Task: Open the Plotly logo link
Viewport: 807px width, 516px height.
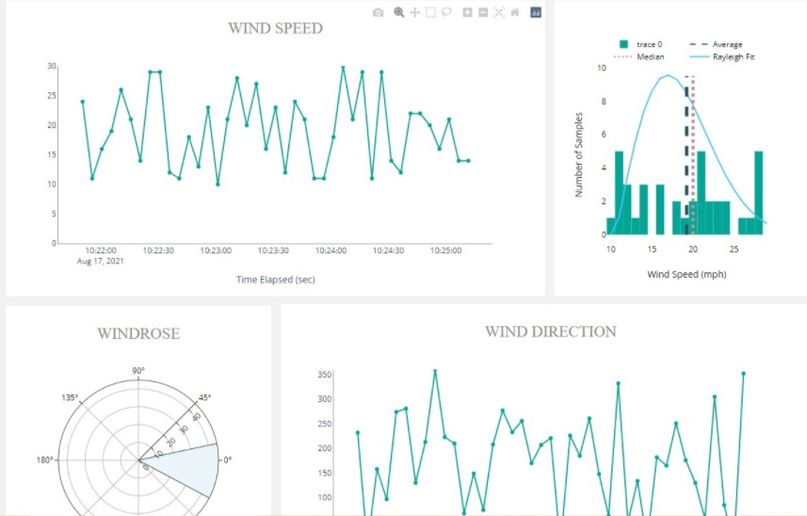Action: [x=536, y=13]
